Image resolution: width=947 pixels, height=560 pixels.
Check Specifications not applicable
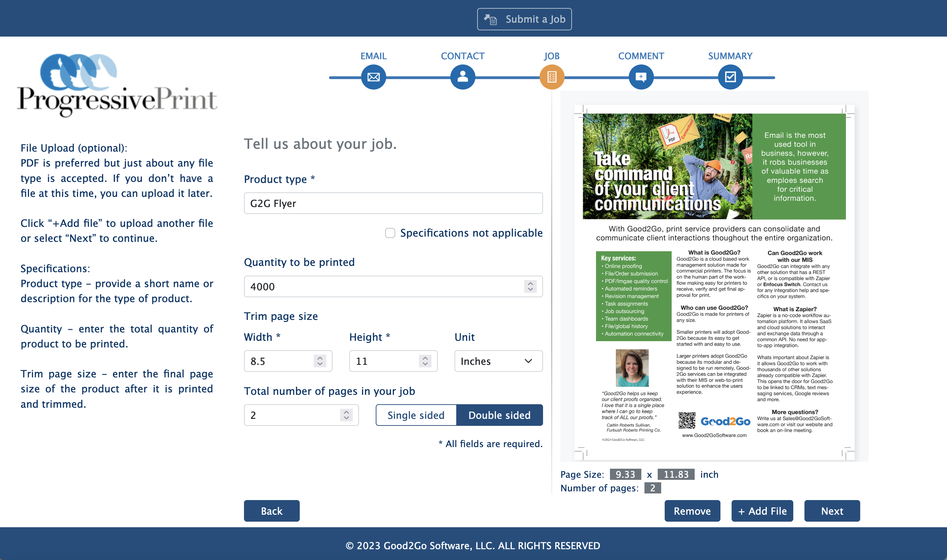(x=390, y=233)
